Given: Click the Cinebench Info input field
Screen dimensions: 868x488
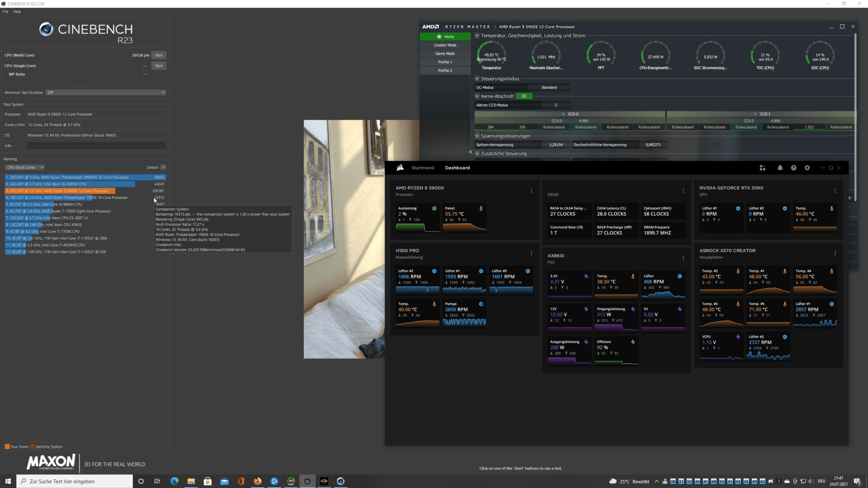Looking at the screenshot, I should click(96, 145).
